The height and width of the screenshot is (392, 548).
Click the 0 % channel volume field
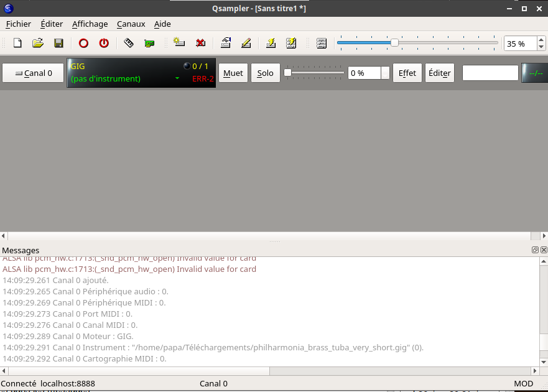pyautogui.click(x=364, y=73)
